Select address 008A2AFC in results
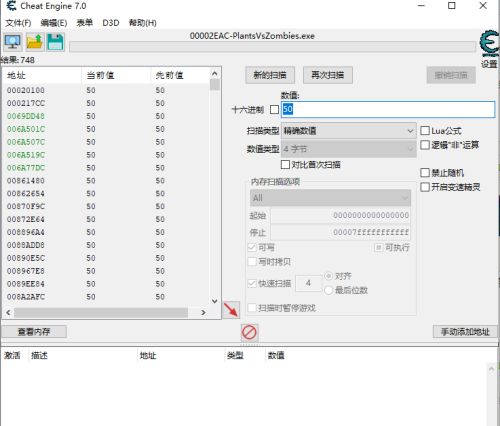Viewport: 500px width, 426px height. (26, 297)
